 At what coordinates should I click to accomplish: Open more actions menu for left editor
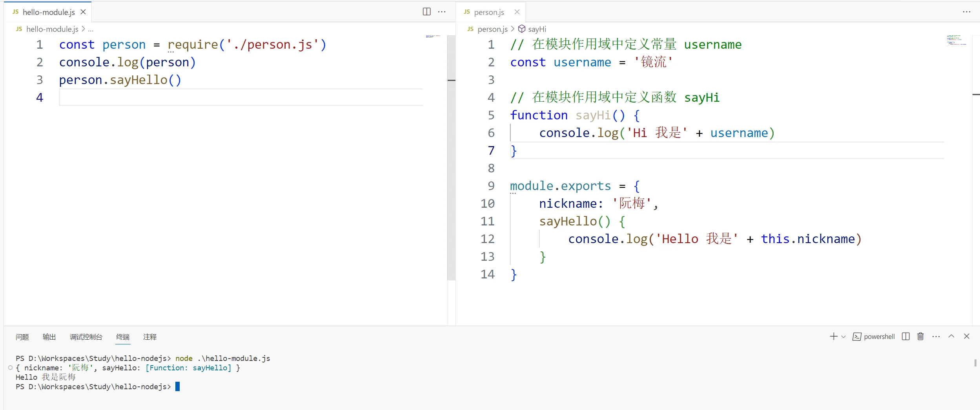click(x=442, y=12)
